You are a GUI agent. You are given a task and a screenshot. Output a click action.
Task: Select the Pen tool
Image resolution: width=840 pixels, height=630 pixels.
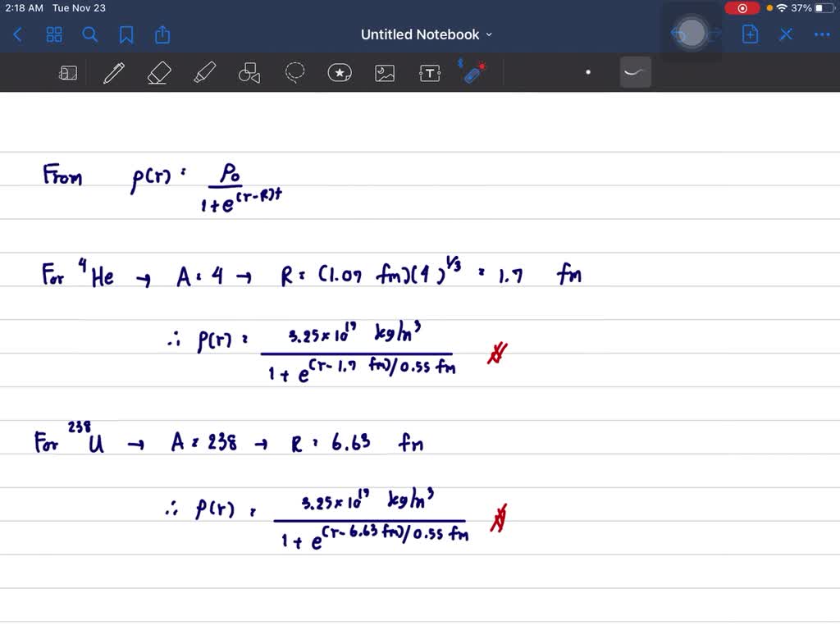113,72
